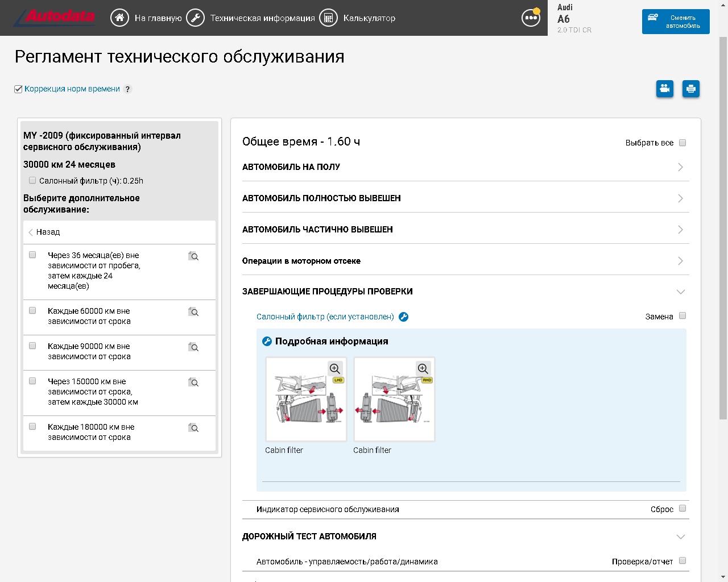This screenshot has height=582, width=728.
Task: Open Салонный фильтр (если установлен) link
Action: click(x=325, y=317)
